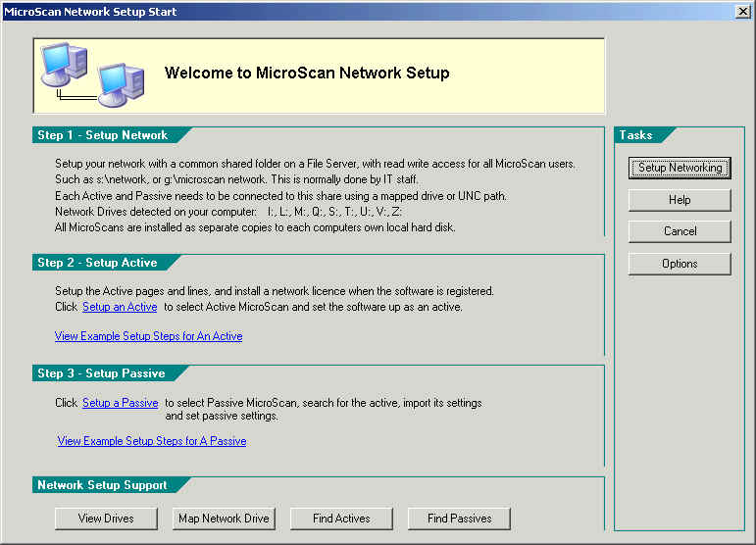The image size is (756, 545).
Task: Select the Step 1 - Setup Network heading
Action: pos(103,135)
